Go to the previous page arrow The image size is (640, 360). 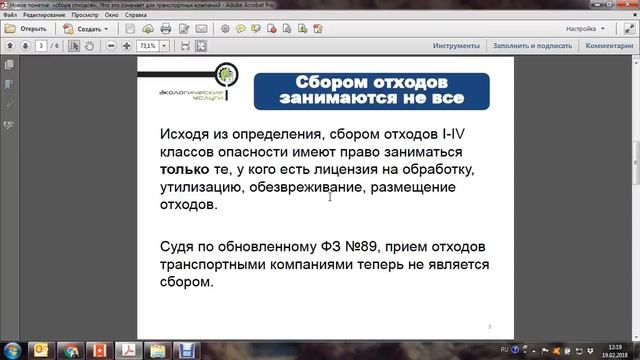(10, 46)
